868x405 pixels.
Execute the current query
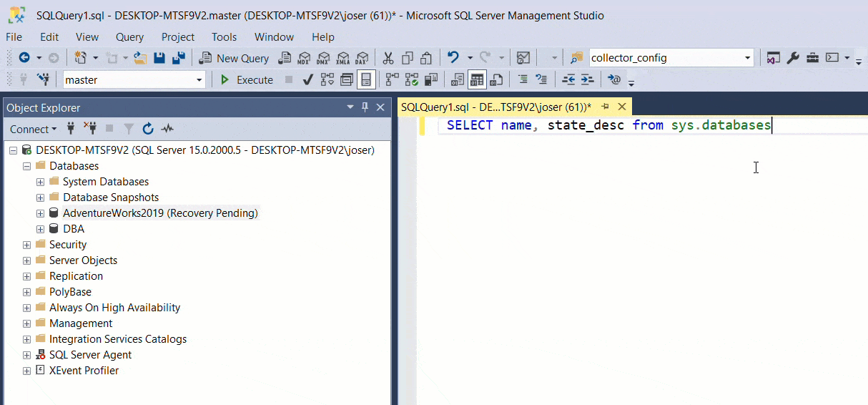coord(246,79)
